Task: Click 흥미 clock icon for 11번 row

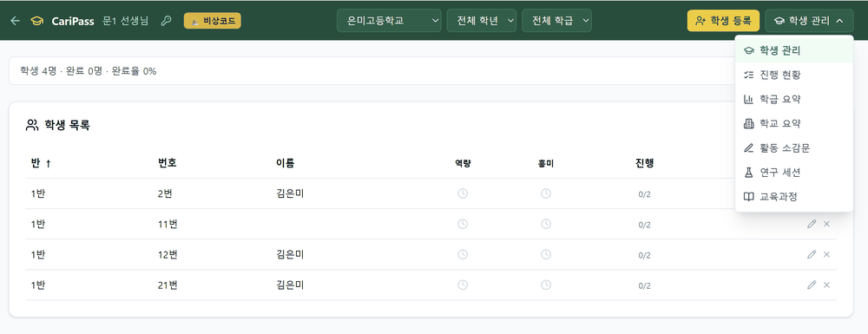Action: coord(546,224)
